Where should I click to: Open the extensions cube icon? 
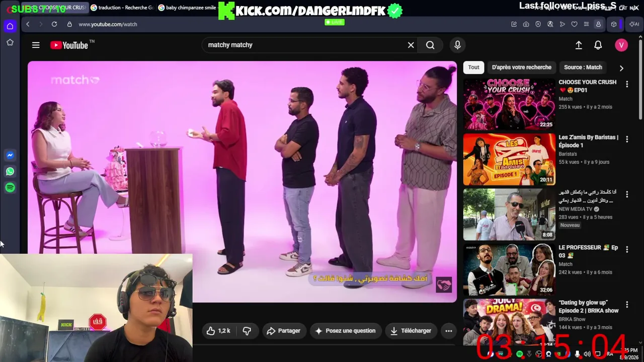tap(614, 24)
